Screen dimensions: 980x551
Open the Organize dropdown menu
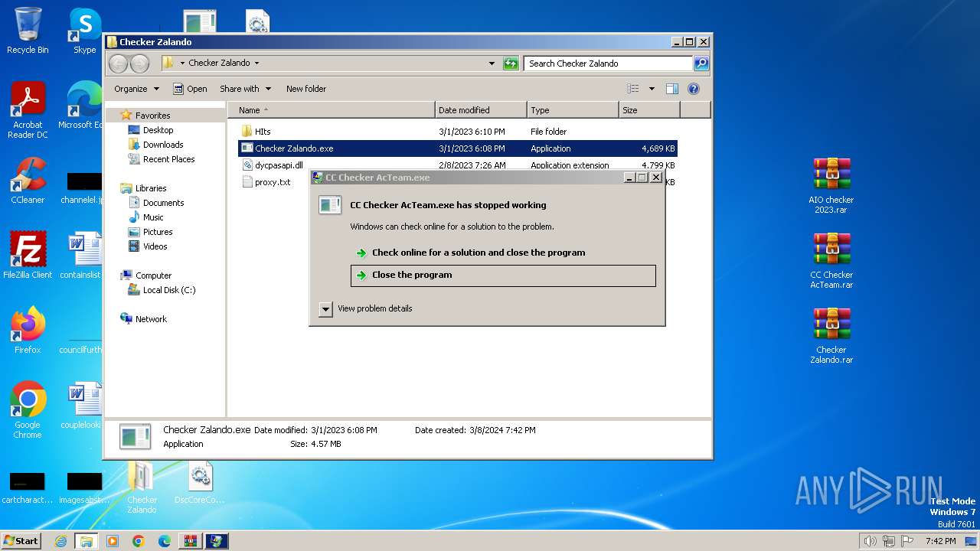tap(136, 89)
